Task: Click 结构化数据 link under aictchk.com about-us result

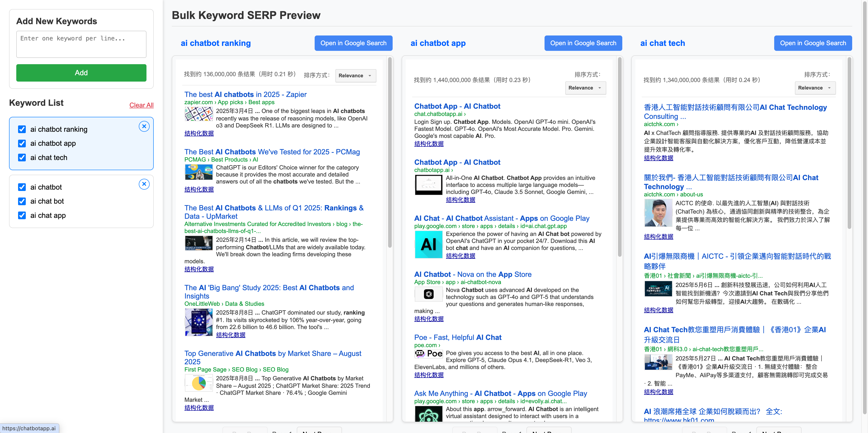Action: [658, 237]
